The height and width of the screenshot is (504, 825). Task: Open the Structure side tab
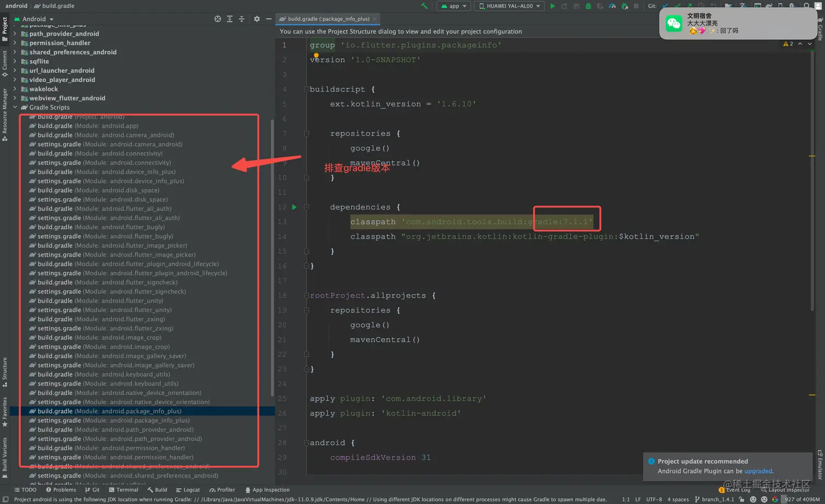pyautogui.click(x=4, y=372)
